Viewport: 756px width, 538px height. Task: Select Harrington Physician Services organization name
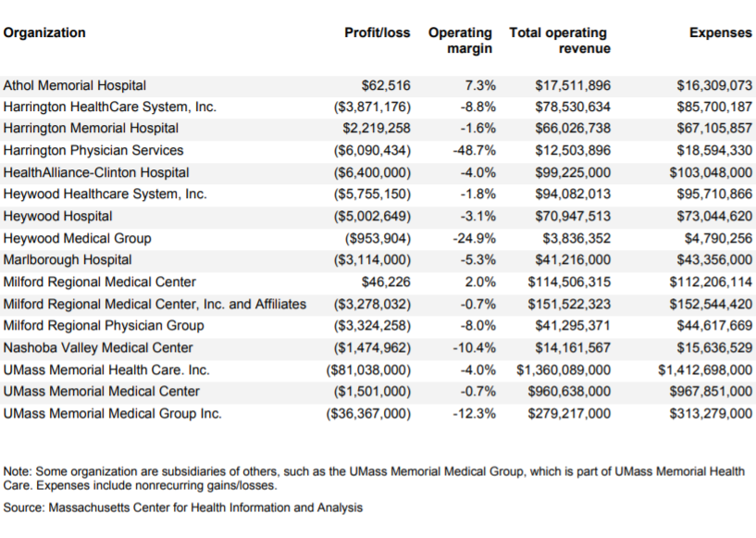click(x=93, y=150)
